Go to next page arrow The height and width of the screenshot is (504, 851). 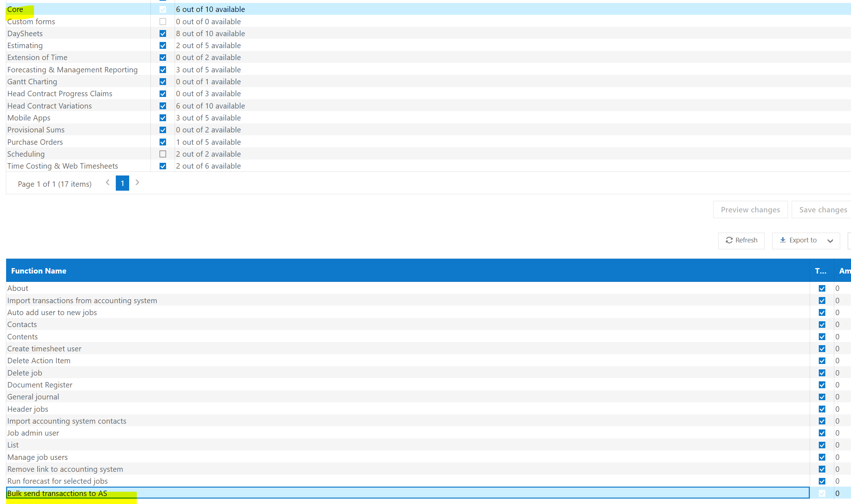137,183
